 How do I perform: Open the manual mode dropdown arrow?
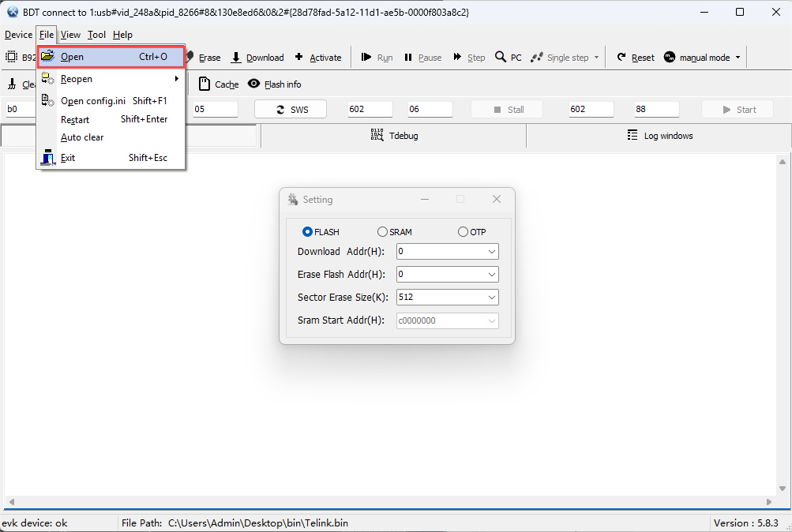point(738,58)
